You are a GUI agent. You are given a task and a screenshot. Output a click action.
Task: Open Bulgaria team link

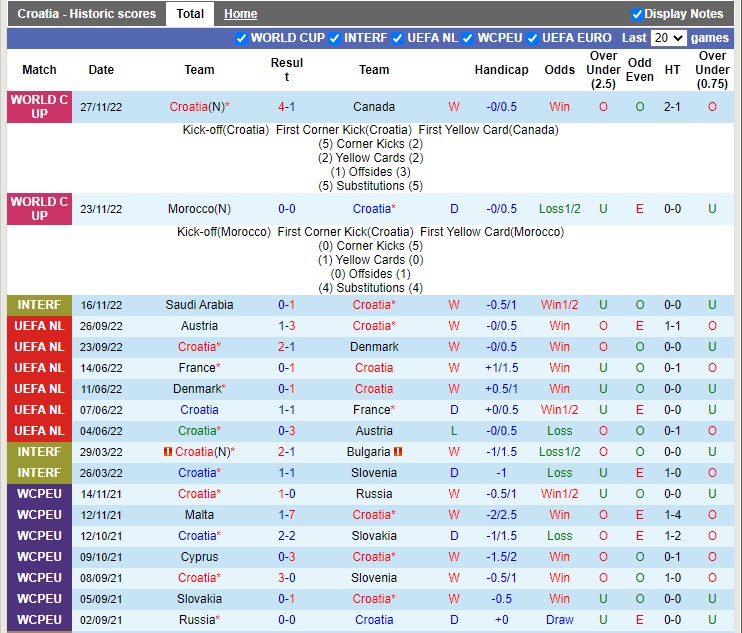368,452
